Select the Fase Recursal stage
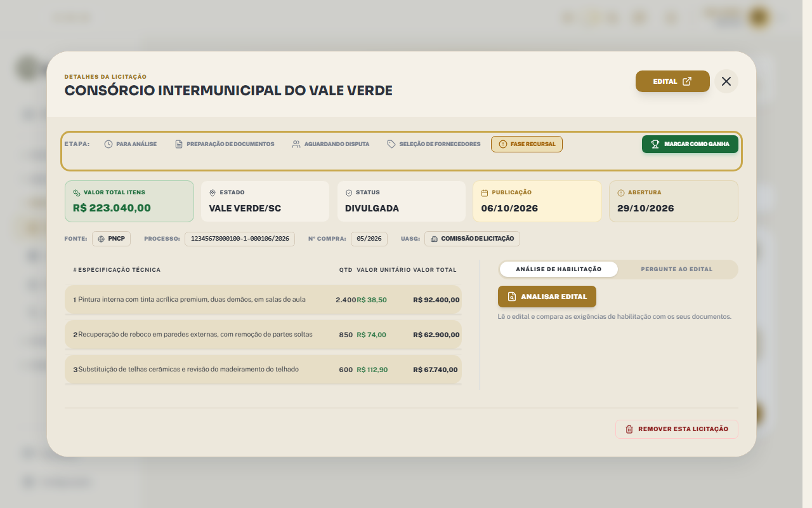Viewport: 812px width, 508px height. [x=527, y=144]
